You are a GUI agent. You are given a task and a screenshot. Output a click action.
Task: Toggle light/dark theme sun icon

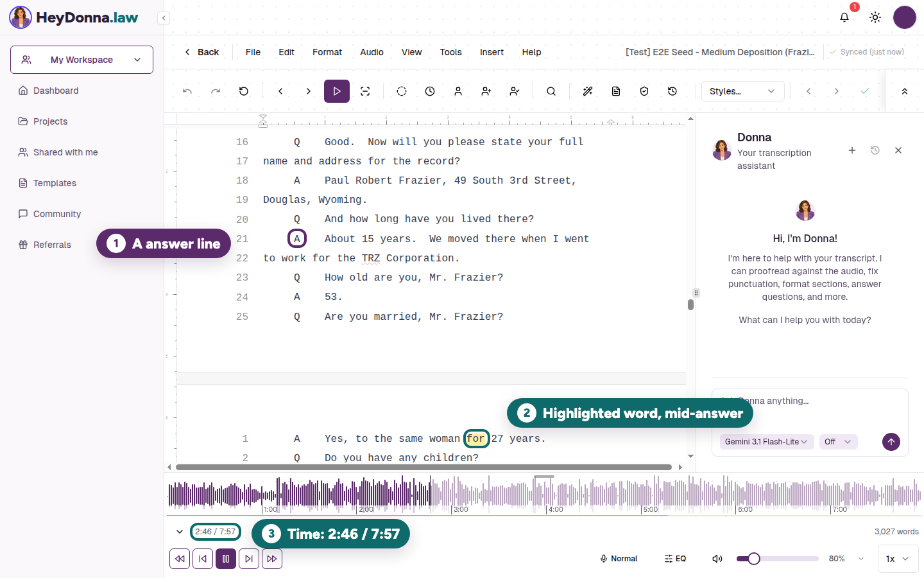point(875,17)
